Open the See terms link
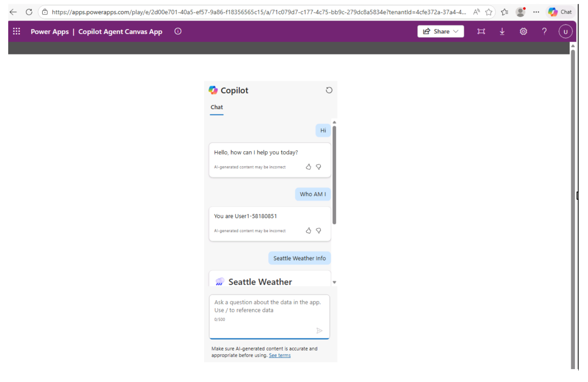This screenshot has width=588, height=382. point(280,355)
